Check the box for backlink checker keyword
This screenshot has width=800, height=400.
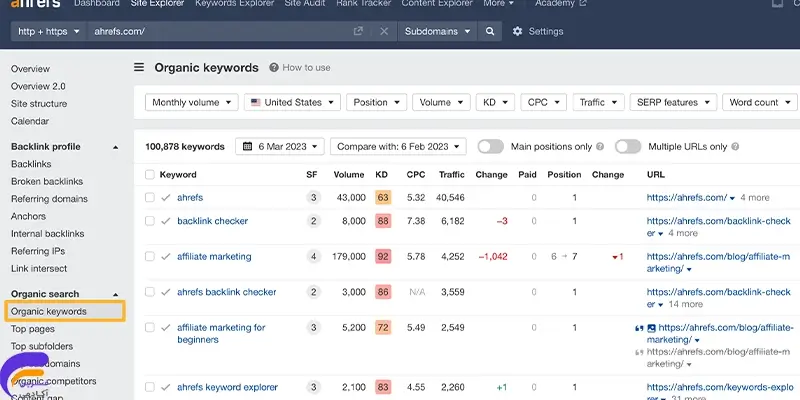(x=150, y=221)
